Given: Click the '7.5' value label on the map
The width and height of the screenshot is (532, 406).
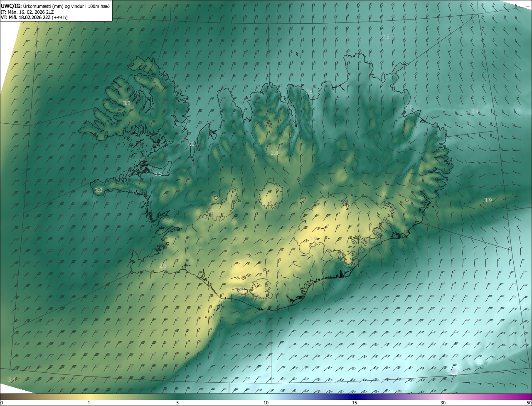Looking at the screenshot, I should coord(386,37).
